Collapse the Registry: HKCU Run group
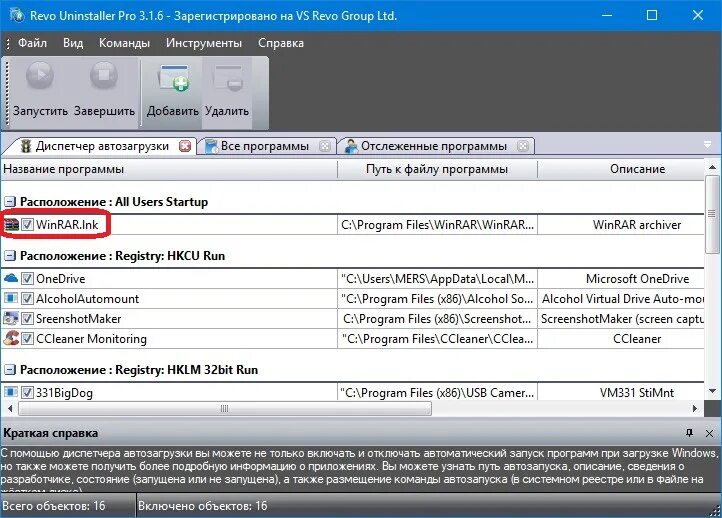 (10, 256)
